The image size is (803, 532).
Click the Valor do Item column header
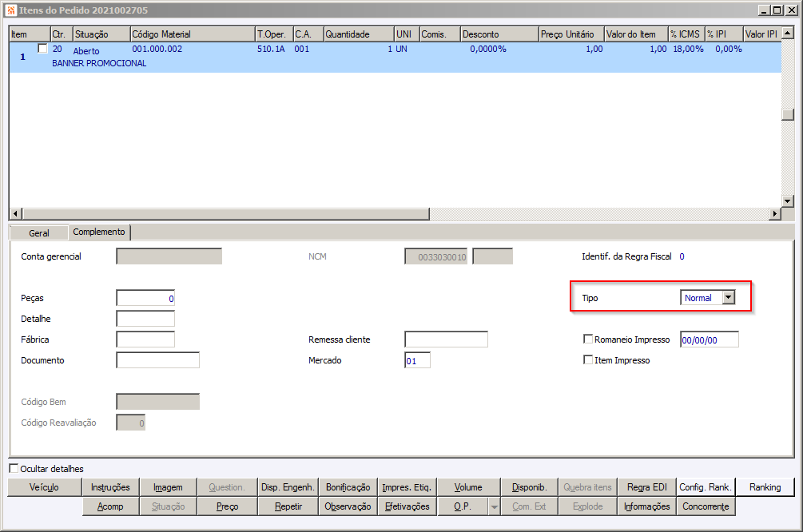(x=636, y=34)
